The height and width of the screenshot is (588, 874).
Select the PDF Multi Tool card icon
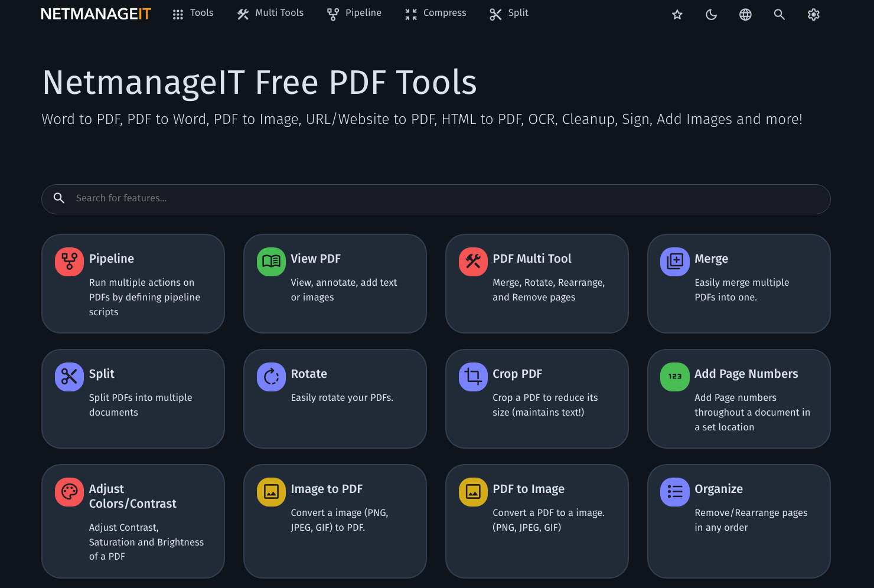click(473, 262)
